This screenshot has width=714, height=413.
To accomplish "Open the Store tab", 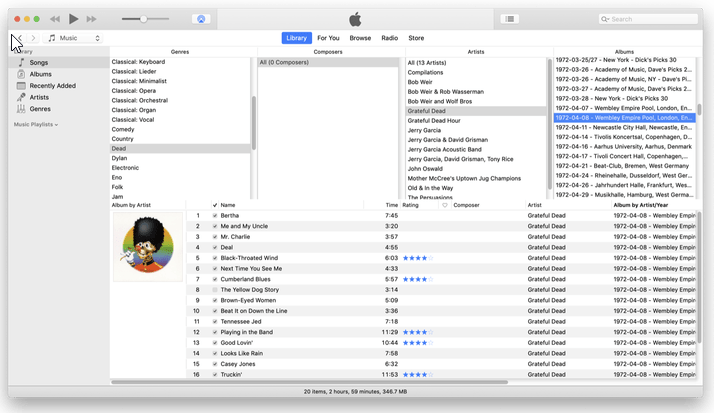I will (416, 38).
